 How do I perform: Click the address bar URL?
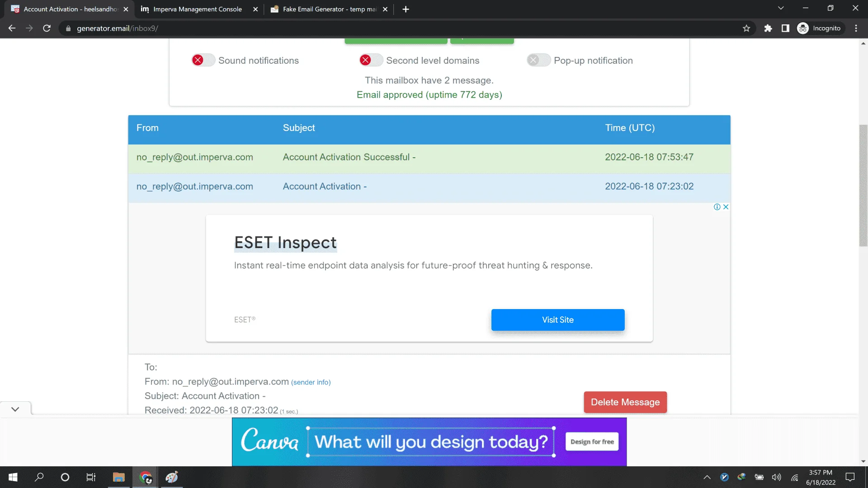[118, 28]
